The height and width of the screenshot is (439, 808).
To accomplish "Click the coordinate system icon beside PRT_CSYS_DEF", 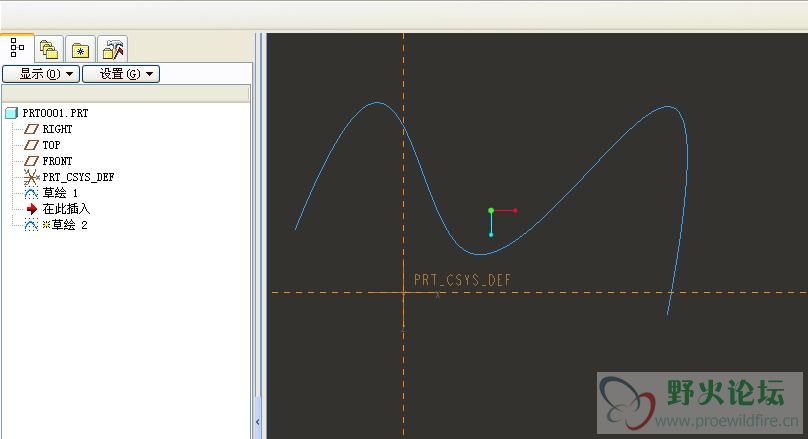I will click(31, 177).
